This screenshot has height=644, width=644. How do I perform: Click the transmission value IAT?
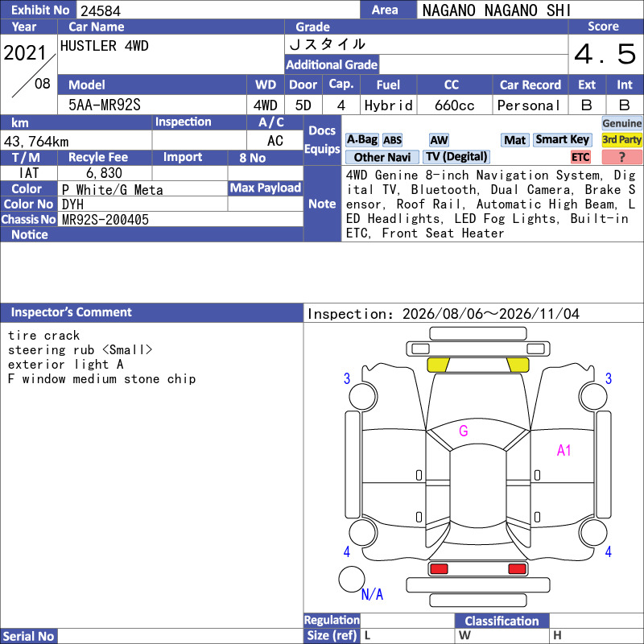click(x=29, y=173)
